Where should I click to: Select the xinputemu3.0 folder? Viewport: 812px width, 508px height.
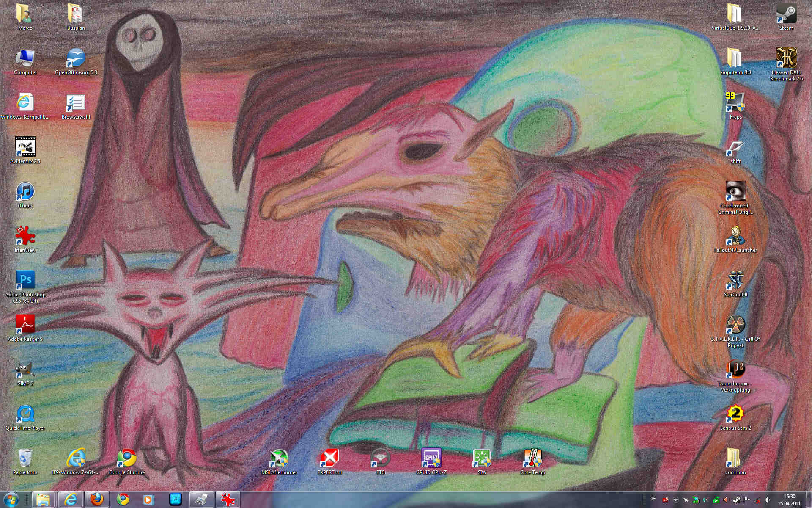(735, 58)
